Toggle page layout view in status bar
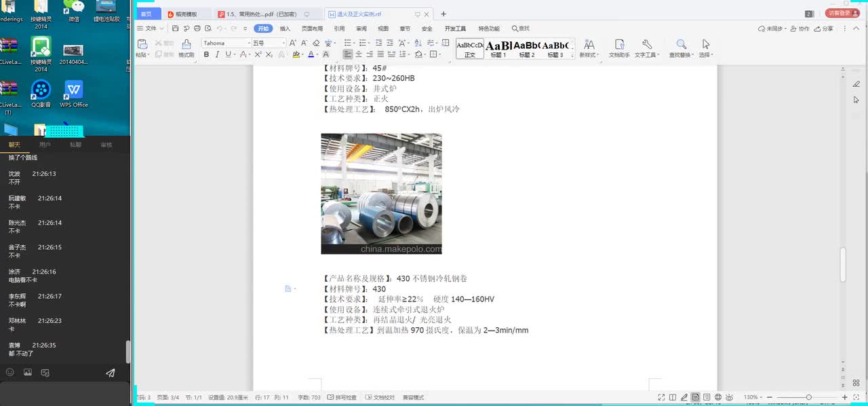Viewport: 868px width, 406px height. point(695,397)
